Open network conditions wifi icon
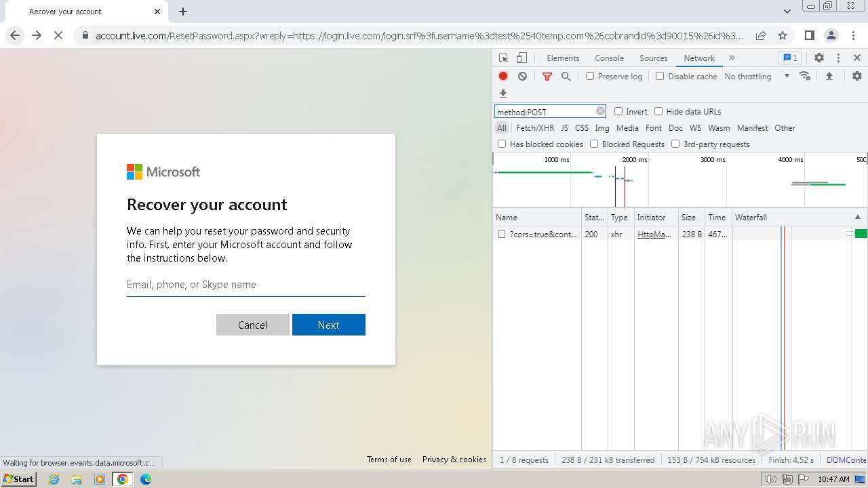 click(805, 76)
